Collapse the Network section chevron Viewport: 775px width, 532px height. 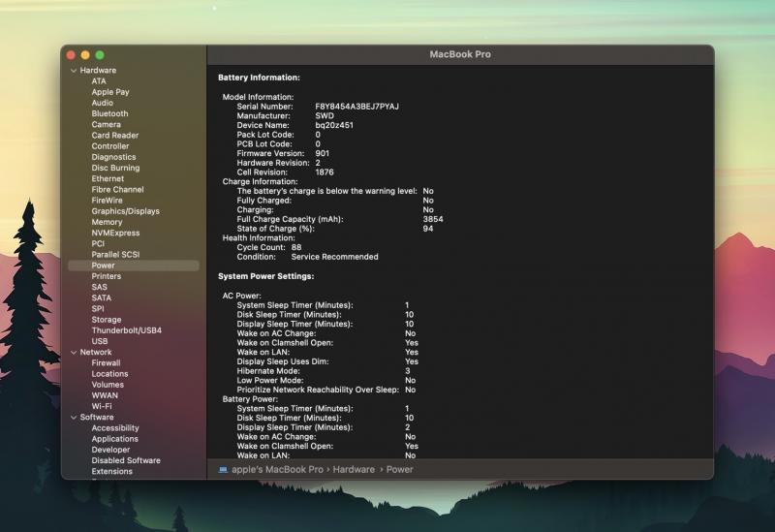[x=74, y=353]
